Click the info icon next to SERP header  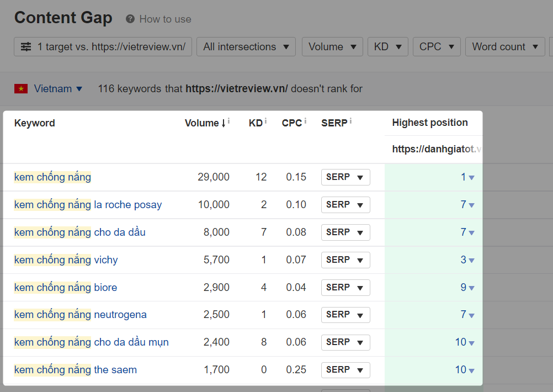coord(350,121)
